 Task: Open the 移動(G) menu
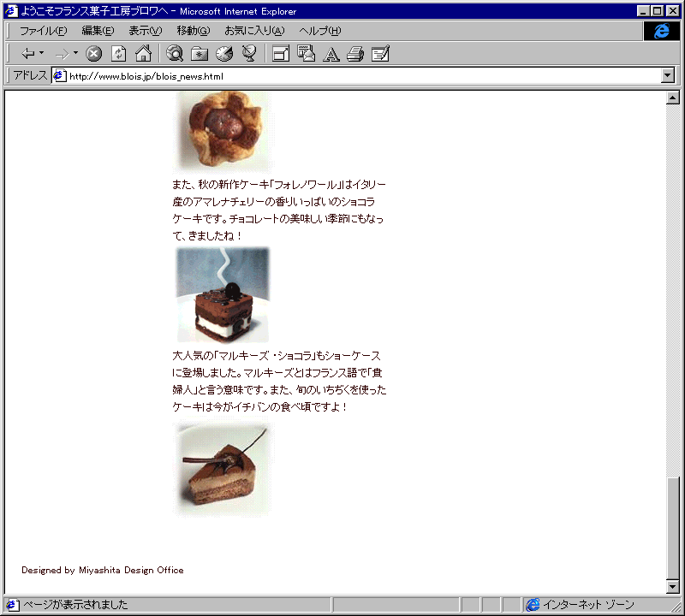click(x=194, y=31)
